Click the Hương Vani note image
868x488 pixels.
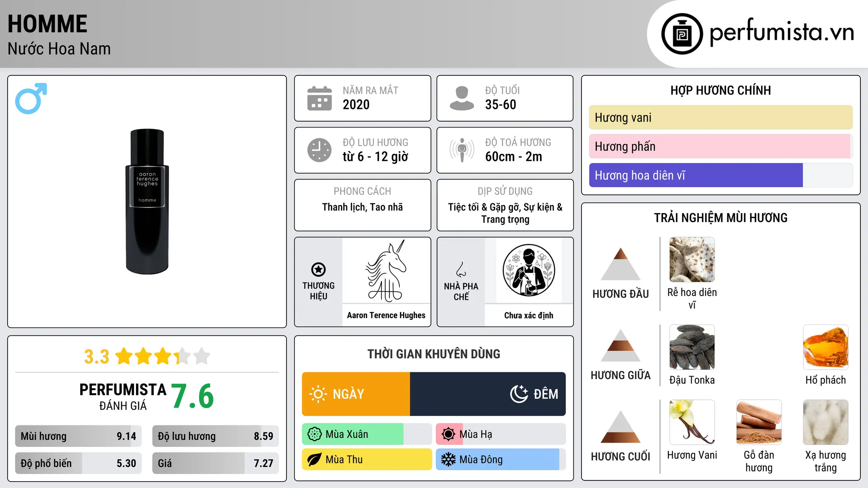coord(692,422)
